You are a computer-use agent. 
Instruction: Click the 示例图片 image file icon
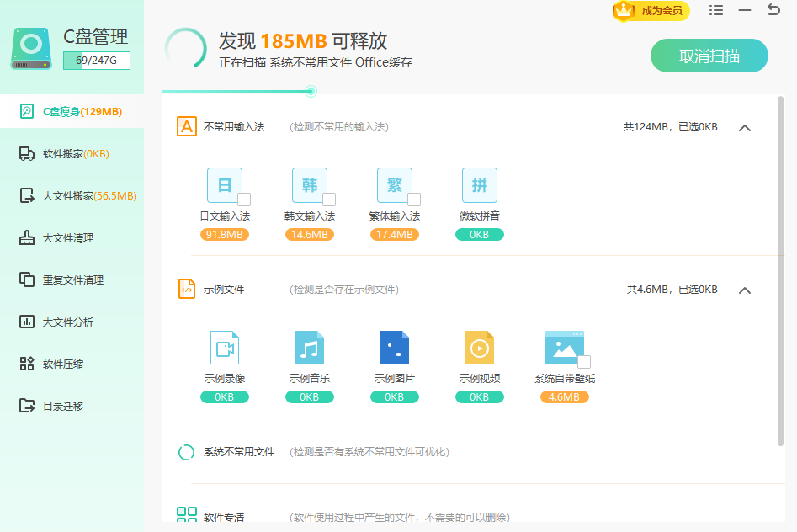(395, 348)
